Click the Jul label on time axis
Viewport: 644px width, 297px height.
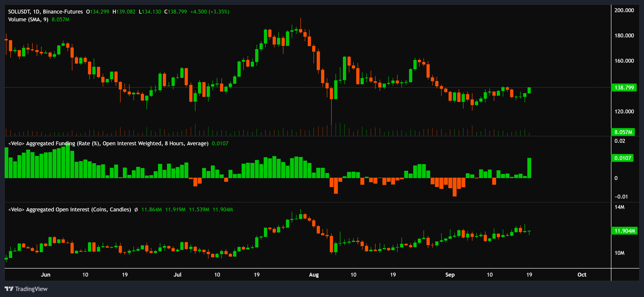pos(178,275)
